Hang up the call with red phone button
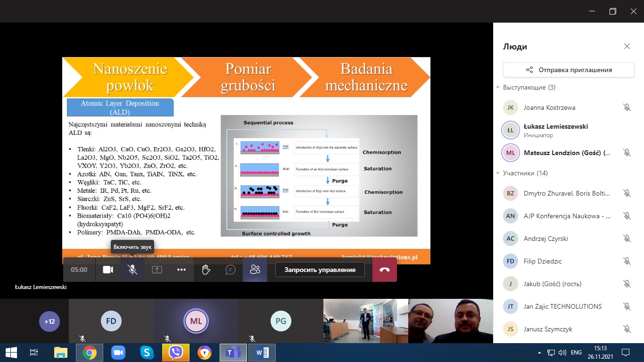The image size is (644, 362). 385,270
